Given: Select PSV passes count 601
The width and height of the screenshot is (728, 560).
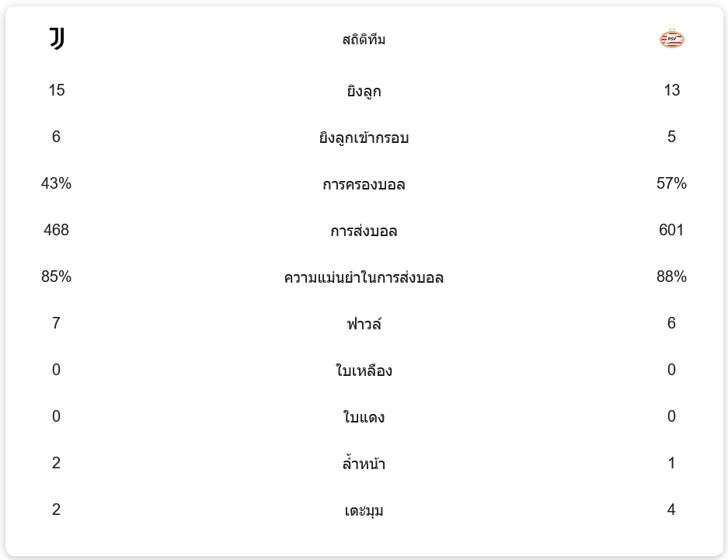Looking at the screenshot, I should pyautogui.click(x=671, y=230).
